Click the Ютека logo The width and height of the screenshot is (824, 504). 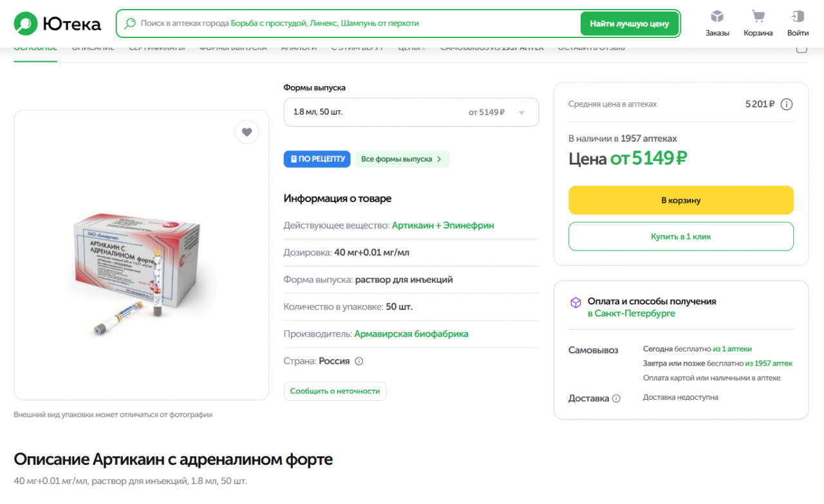point(57,24)
